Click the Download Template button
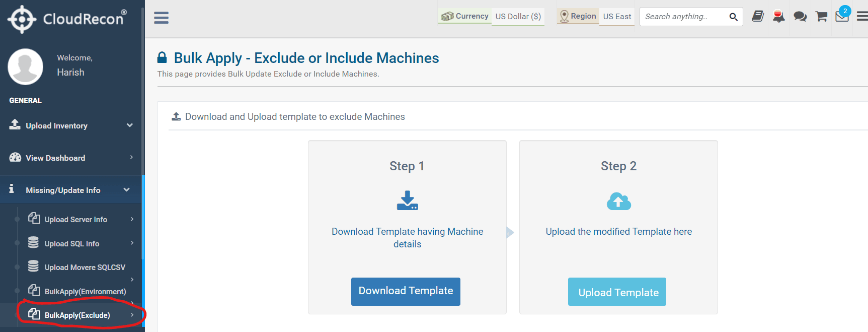This screenshot has width=868, height=332. tap(406, 291)
